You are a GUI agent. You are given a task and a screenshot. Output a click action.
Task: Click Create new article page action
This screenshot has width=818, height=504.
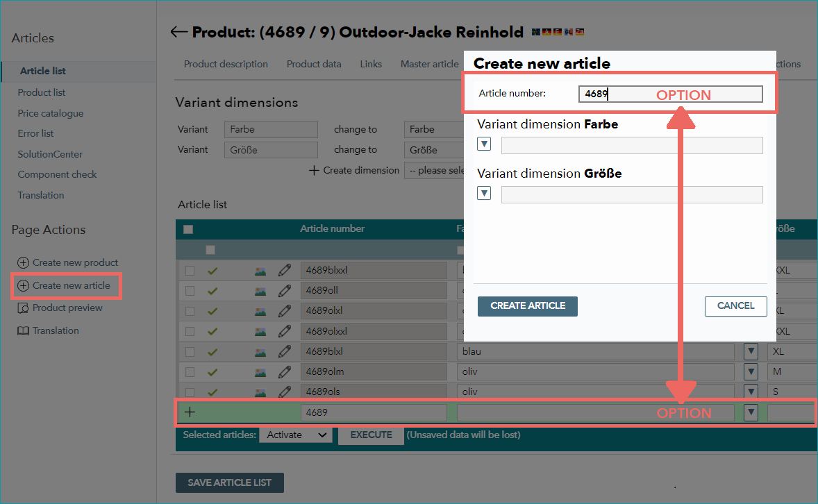click(x=64, y=285)
